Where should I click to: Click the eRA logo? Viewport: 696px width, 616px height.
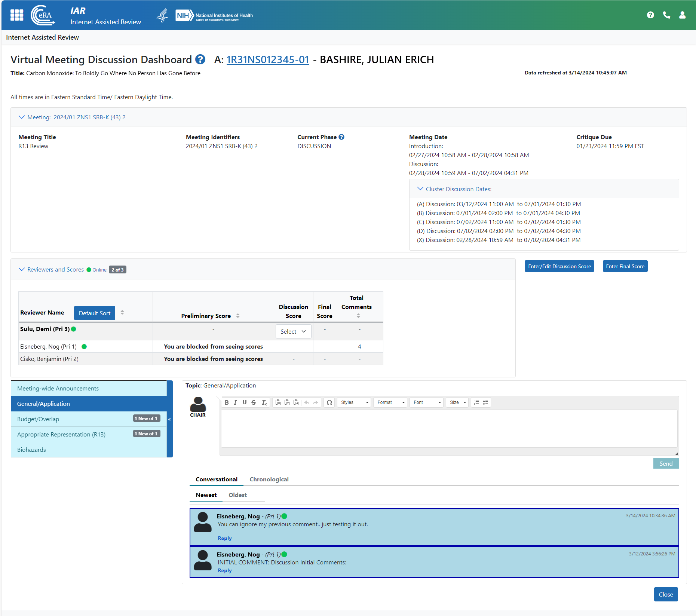tap(43, 15)
